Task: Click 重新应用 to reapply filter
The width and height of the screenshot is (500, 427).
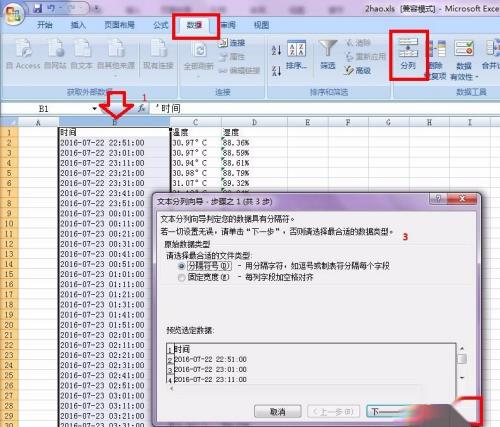Action: [365, 56]
